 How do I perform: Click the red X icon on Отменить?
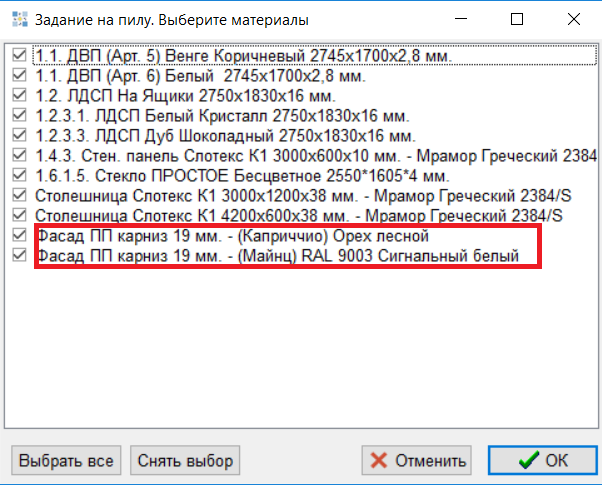coord(378,461)
